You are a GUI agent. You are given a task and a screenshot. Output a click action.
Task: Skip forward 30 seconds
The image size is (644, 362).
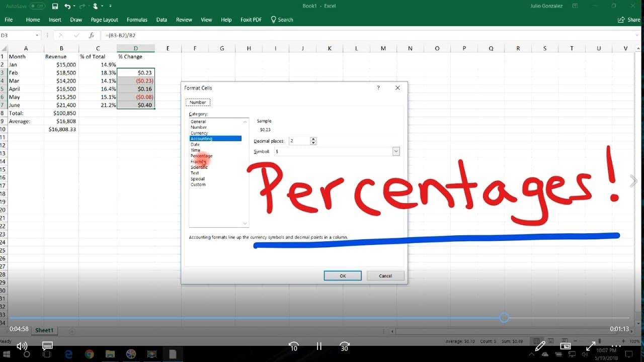click(344, 346)
